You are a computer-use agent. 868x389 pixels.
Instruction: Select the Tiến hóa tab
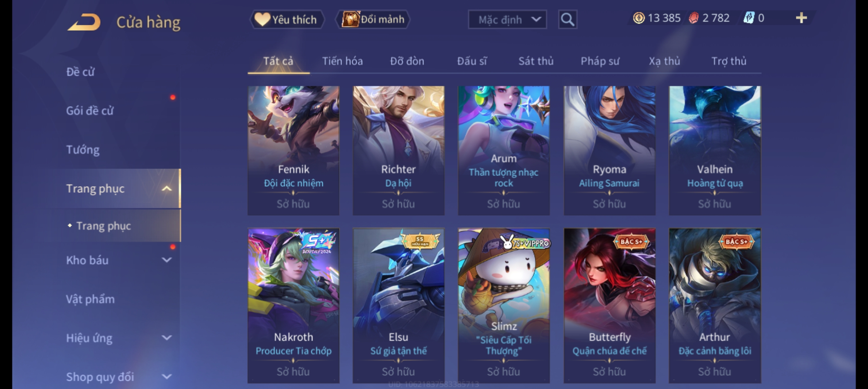click(342, 61)
